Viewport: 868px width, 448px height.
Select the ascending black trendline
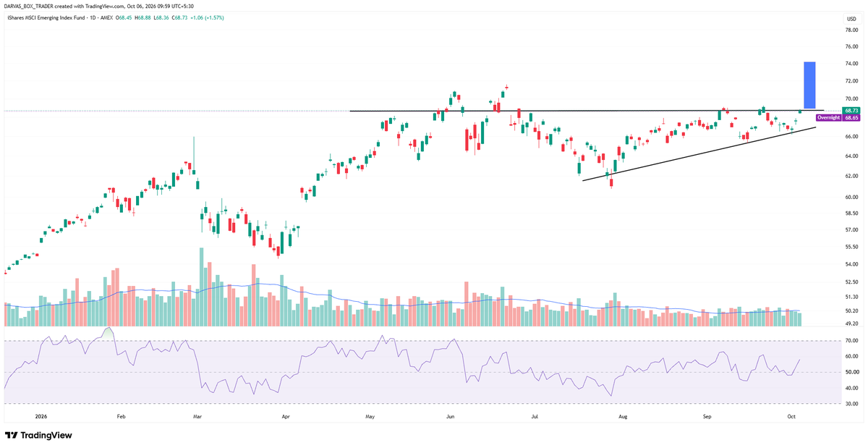(x=699, y=153)
